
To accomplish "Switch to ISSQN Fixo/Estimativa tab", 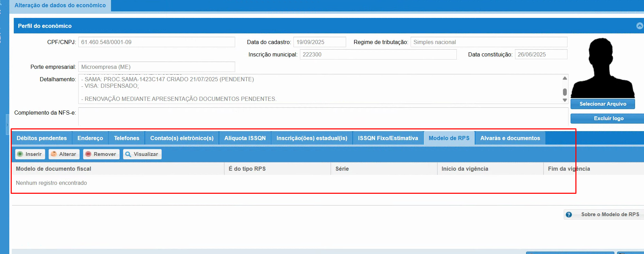I will click(388, 138).
